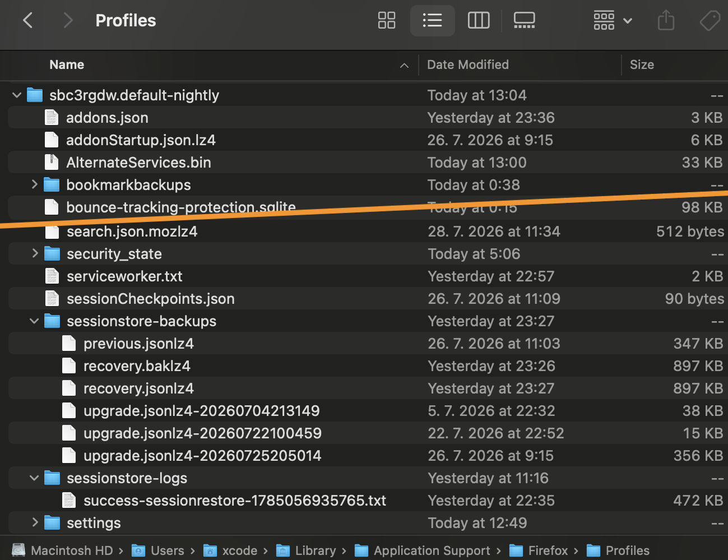The image size is (728, 560).
Task: Click the 512 bytes size of search.json.mozlz4
Action: point(690,232)
